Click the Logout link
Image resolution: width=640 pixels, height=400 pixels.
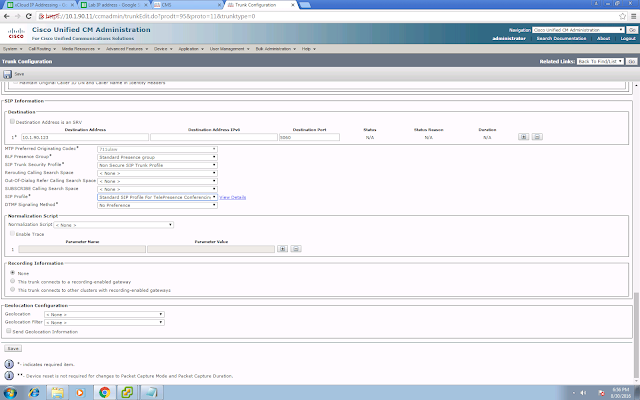point(628,38)
